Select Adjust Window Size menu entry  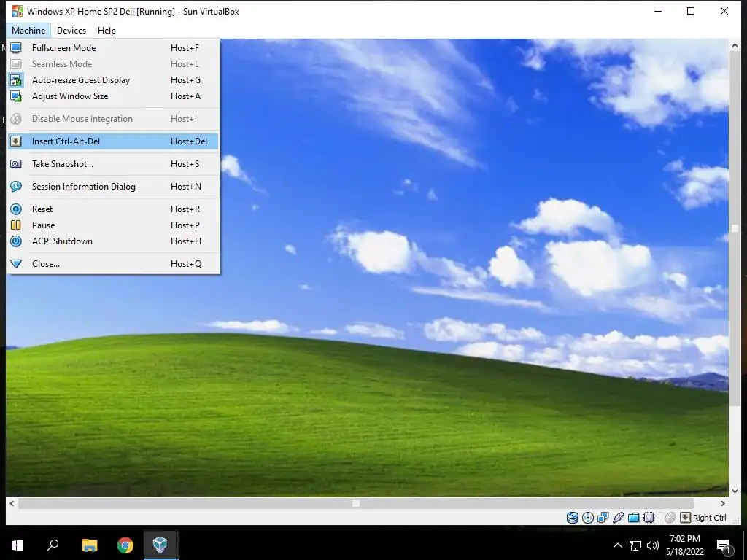(113, 96)
